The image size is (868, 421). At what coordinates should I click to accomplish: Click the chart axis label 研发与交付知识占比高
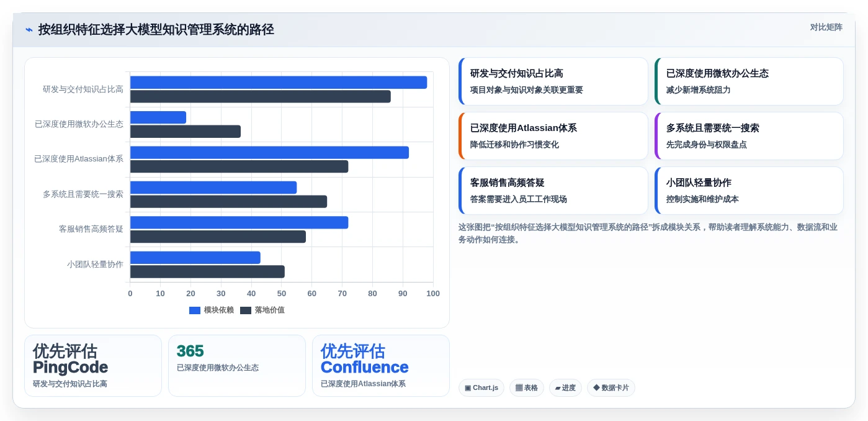(x=83, y=89)
